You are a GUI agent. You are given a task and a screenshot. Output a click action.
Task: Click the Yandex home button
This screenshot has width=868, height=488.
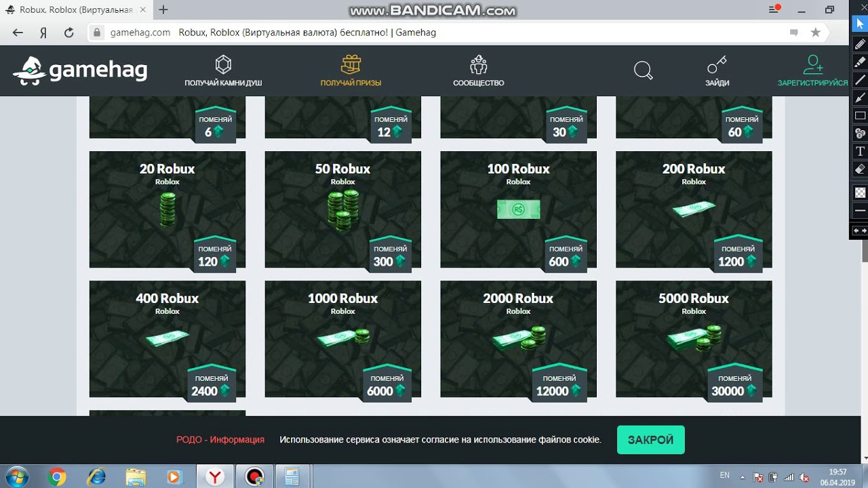pyautogui.click(x=43, y=33)
